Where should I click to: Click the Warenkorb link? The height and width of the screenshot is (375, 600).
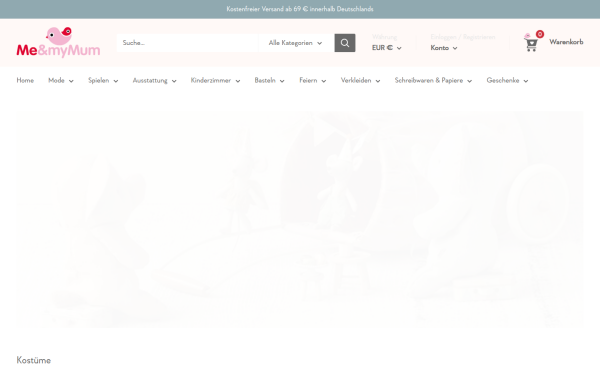pos(566,42)
